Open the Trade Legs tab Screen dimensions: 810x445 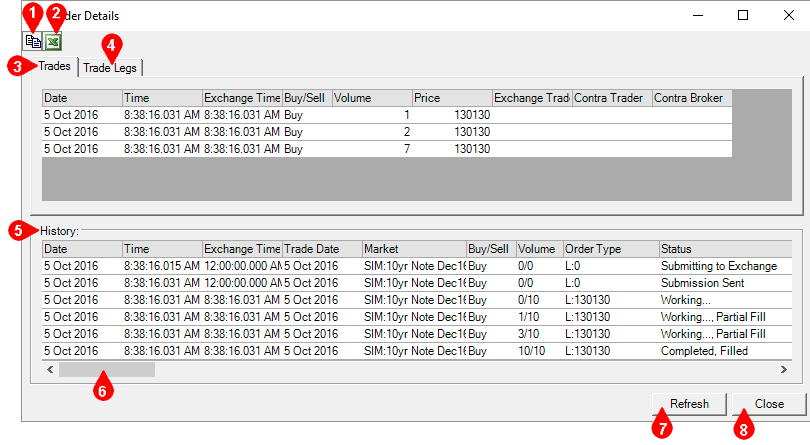coord(111,67)
